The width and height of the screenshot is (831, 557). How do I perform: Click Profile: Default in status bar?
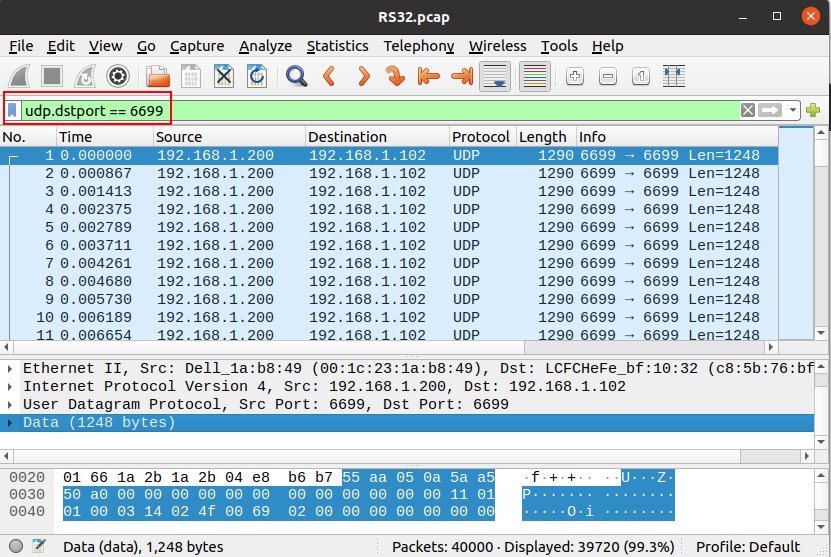(748, 546)
